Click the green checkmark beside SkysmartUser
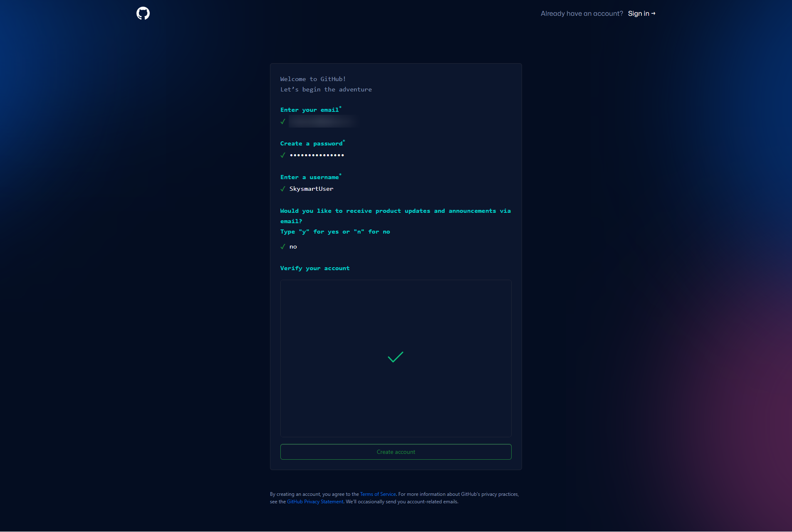The image size is (792, 532). point(283,189)
